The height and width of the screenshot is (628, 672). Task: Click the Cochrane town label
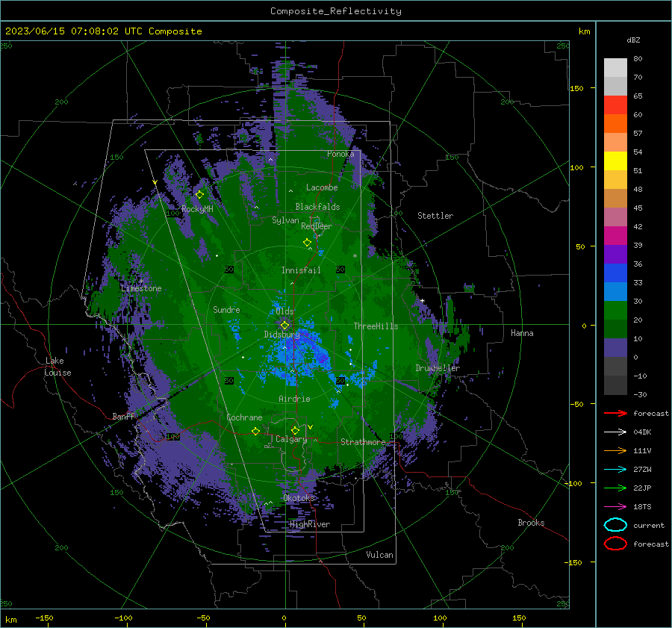coord(244,417)
